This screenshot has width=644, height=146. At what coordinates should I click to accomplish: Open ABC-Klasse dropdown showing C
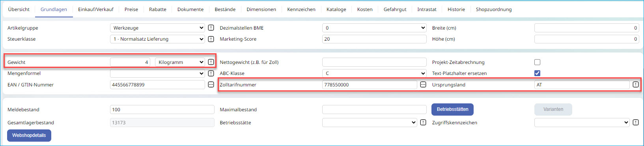click(x=374, y=73)
